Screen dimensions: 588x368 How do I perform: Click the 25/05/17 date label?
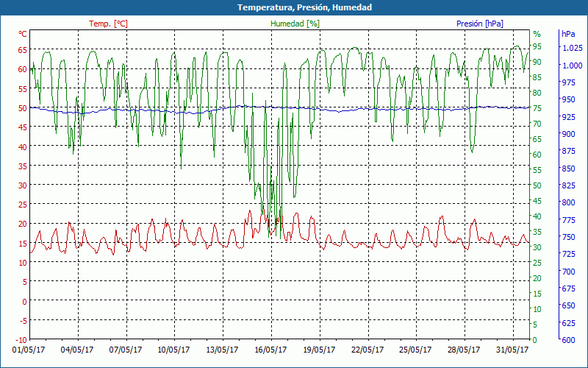[415, 350]
